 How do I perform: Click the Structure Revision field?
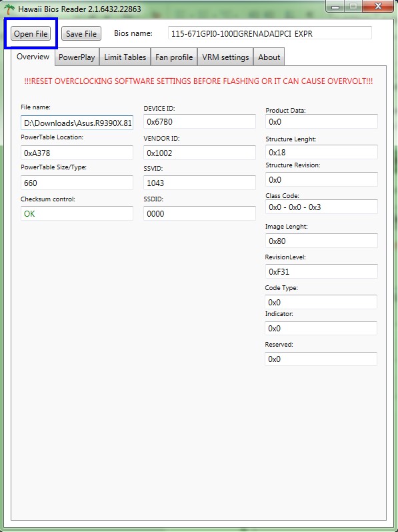(321, 179)
